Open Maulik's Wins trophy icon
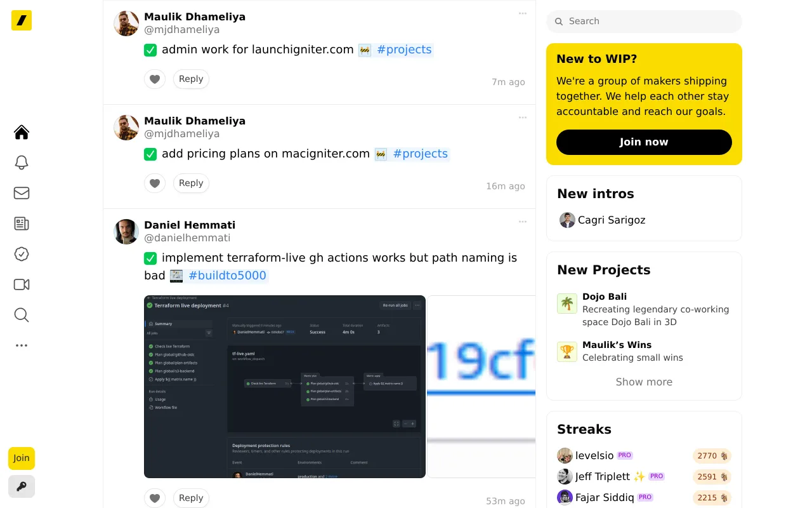The height and width of the screenshot is (508, 812). coord(567,352)
